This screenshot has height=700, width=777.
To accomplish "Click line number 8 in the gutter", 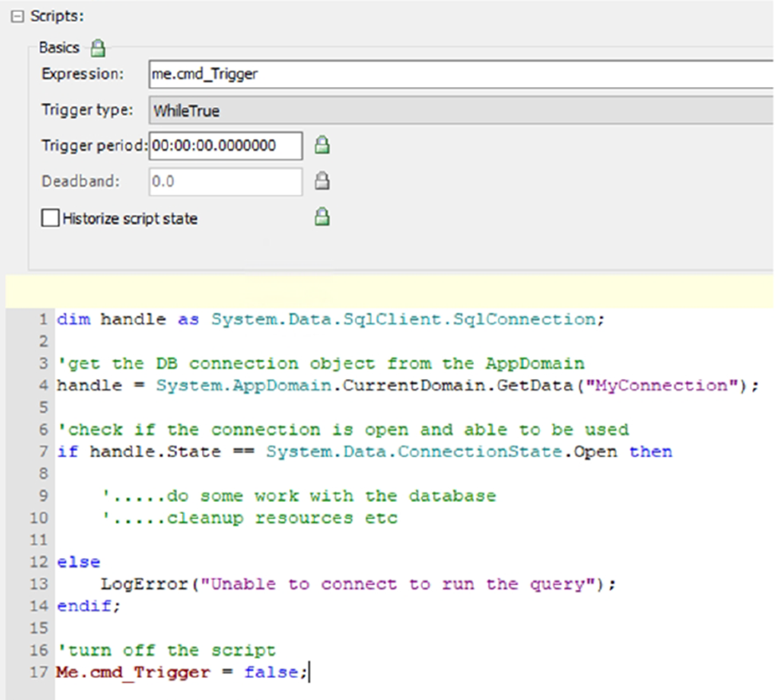I will [x=43, y=473].
